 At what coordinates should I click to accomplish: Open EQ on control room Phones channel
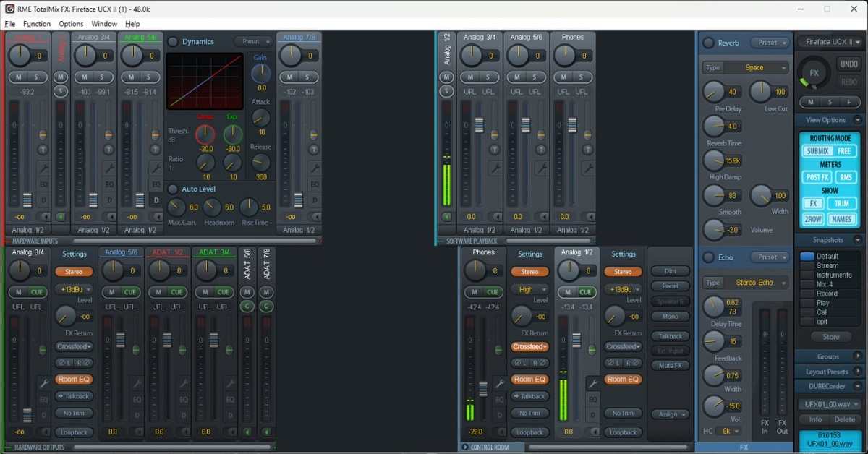(x=498, y=399)
